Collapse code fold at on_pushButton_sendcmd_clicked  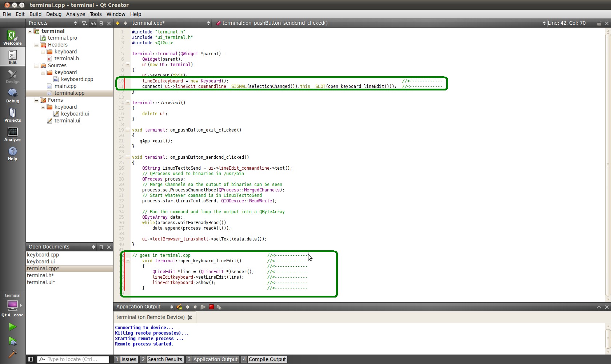click(128, 157)
